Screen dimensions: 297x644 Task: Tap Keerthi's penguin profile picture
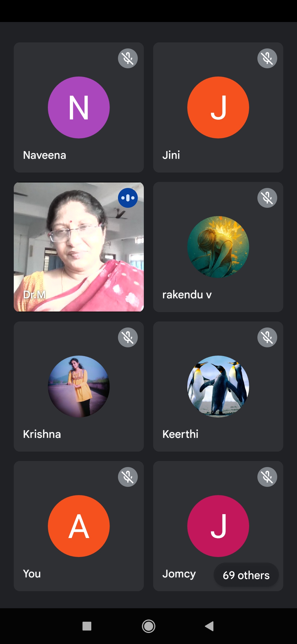[x=218, y=386]
